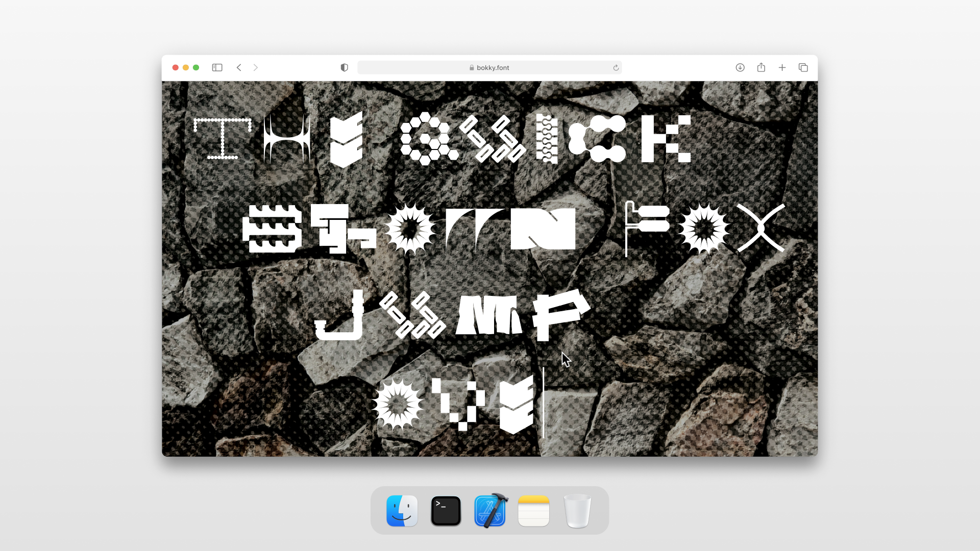Viewport: 980px width, 551px height.
Task: Open Notes app in dock
Action: point(533,511)
